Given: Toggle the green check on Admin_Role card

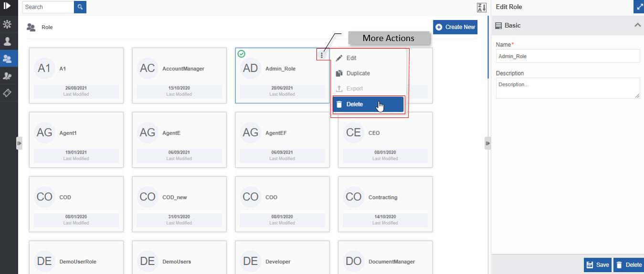Looking at the screenshot, I should 242,53.
